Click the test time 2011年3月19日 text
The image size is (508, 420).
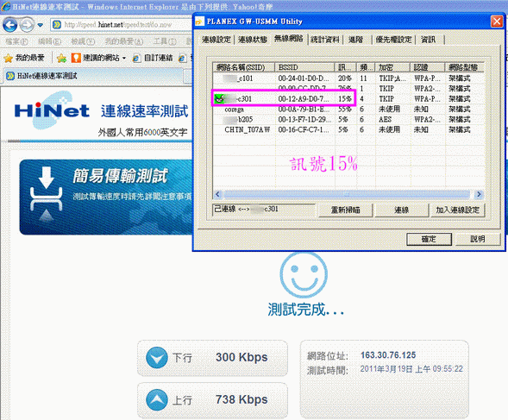[x=411, y=369]
